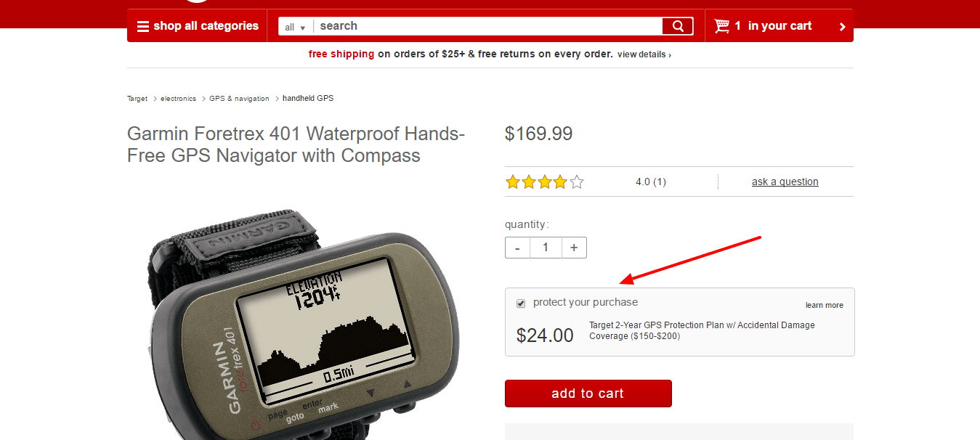Click the empty fifth rating star
The height and width of the screenshot is (440, 980).
point(577,182)
